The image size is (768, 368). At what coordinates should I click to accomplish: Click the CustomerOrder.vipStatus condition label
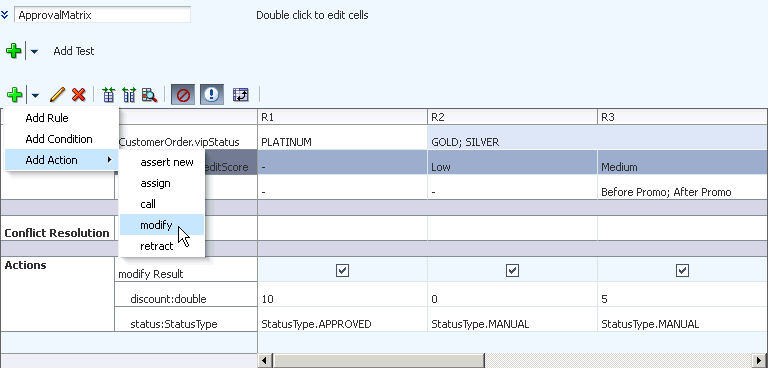click(179, 142)
